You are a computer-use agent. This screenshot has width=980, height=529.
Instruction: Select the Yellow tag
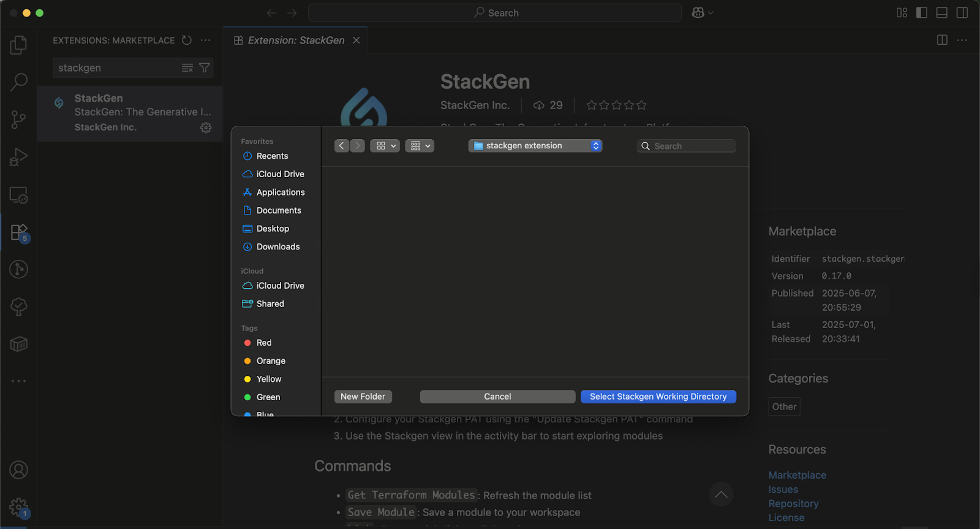(x=262, y=379)
